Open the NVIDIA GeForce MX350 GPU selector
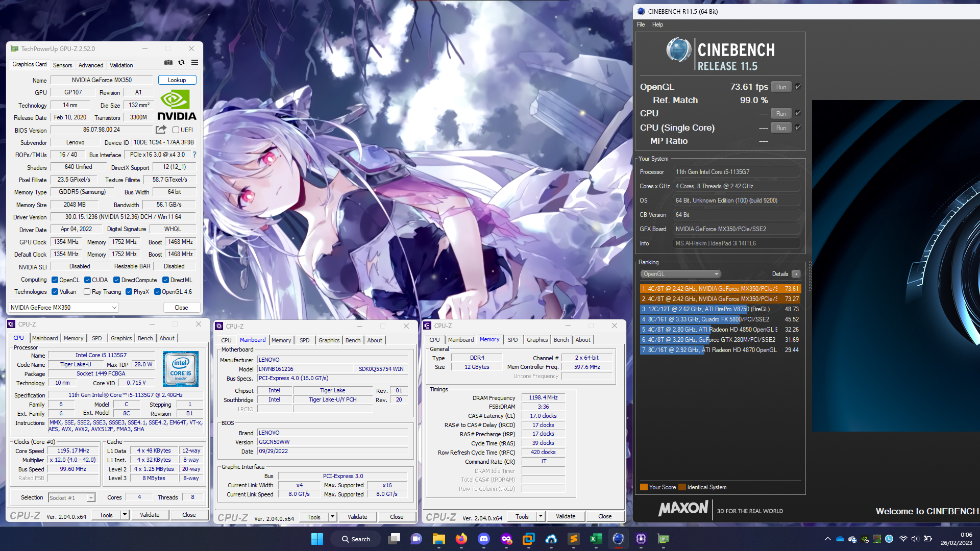The height and width of the screenshot is (551, 980). [64, 308]
